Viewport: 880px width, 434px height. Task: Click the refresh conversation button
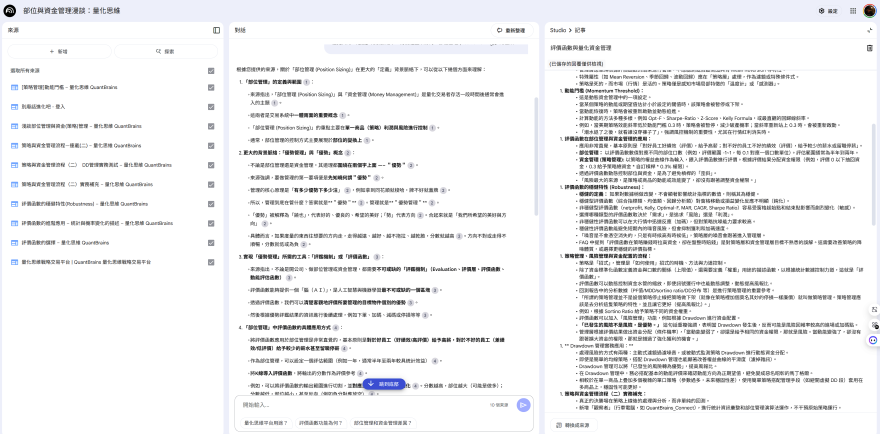pos(513,31)
